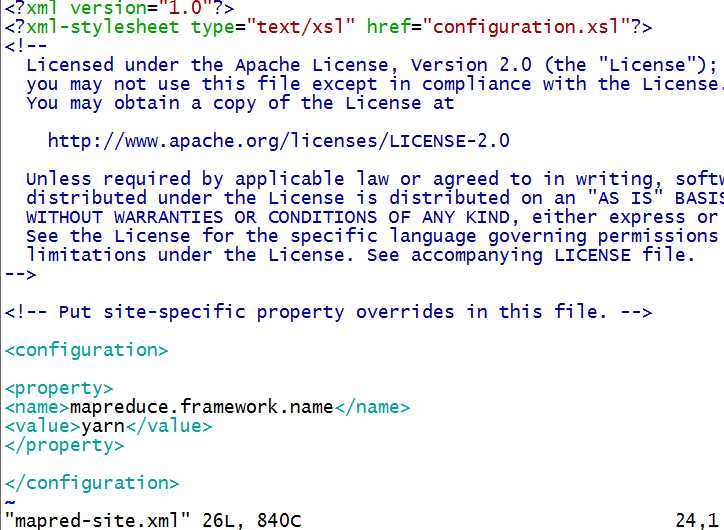Click the "limitations under the License" line
Screen dimensions: 724x530
click(361, 255)
